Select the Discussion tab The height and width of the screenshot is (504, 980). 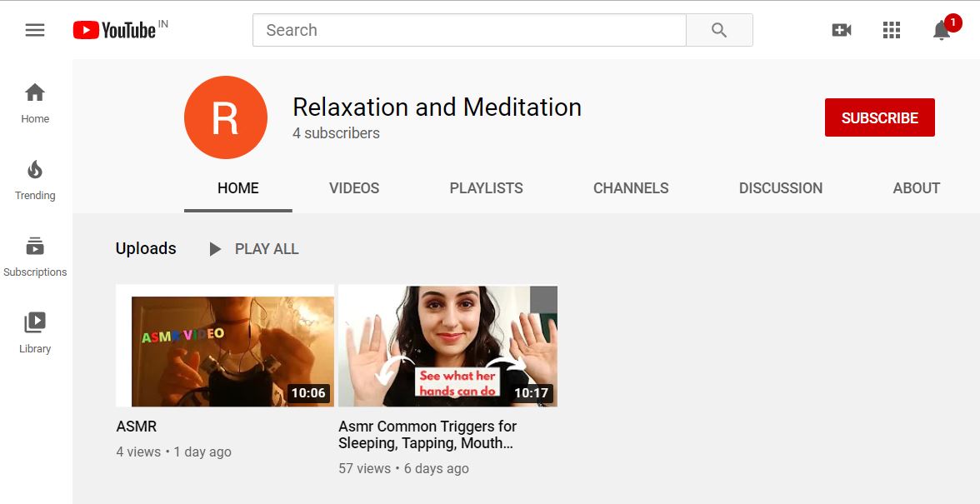click(780, 188)
